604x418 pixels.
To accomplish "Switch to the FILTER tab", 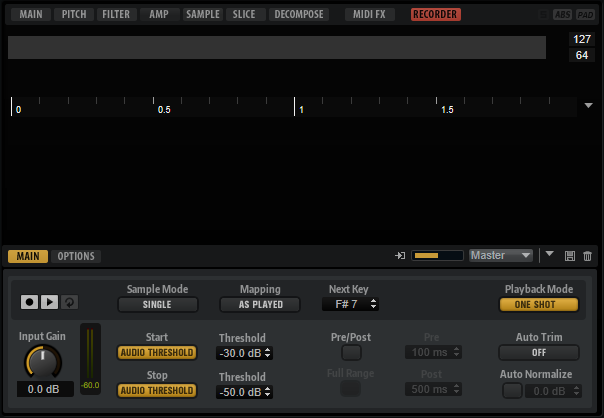I will point(116,15).
